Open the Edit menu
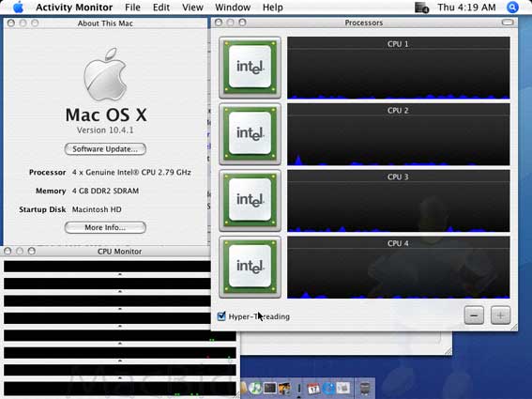Screen dimensions: 532x399 click(x=160, y=8)
